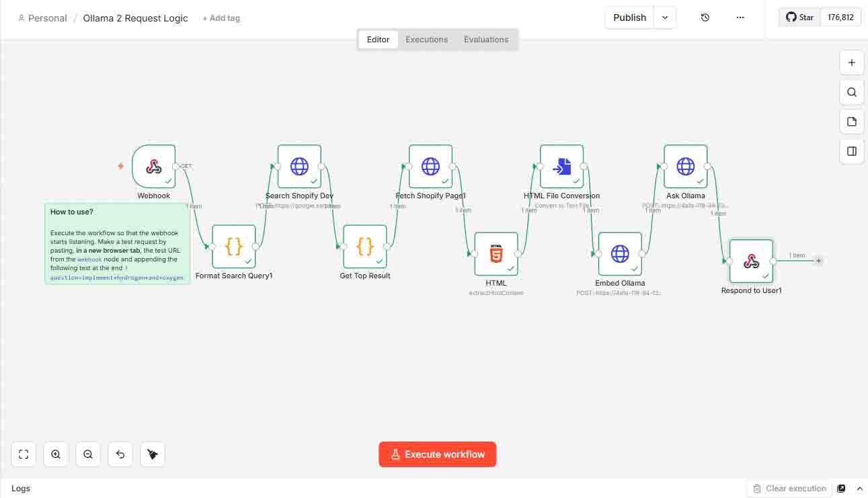868x498 pixels.
Task: Open the Respond to User1 node
Action: (x=751, y=261)
